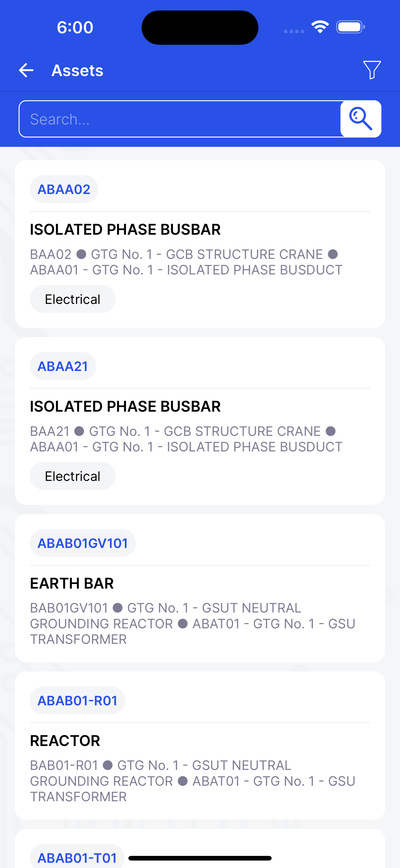
Task: Tap the back arrow icon
Action: coord(26,70)
